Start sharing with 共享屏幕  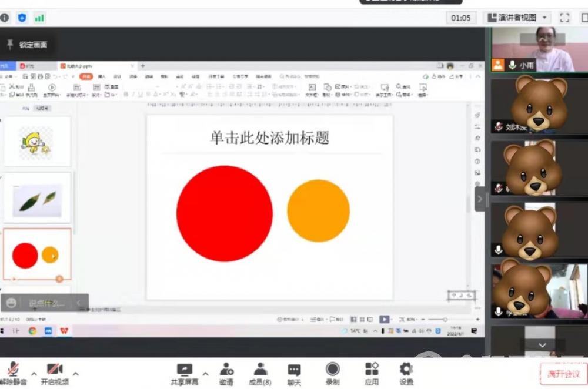(184, 374)
